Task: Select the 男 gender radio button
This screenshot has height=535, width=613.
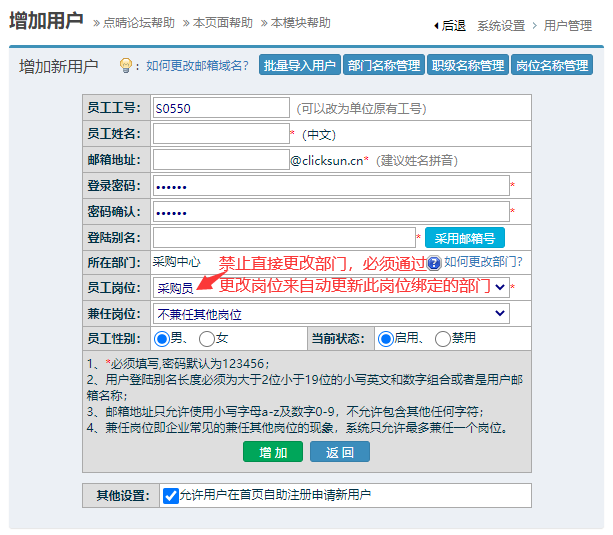Action: tap(161, 339)
